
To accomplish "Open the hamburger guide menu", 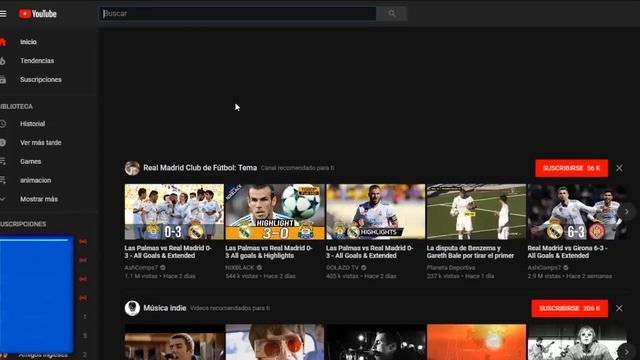I will click(3, 14).
